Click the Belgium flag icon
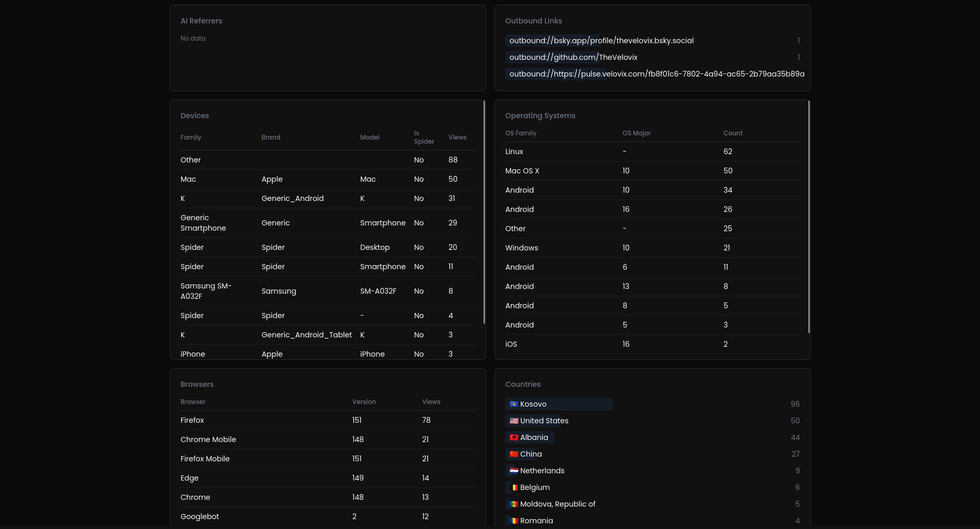 coord(514,487)
